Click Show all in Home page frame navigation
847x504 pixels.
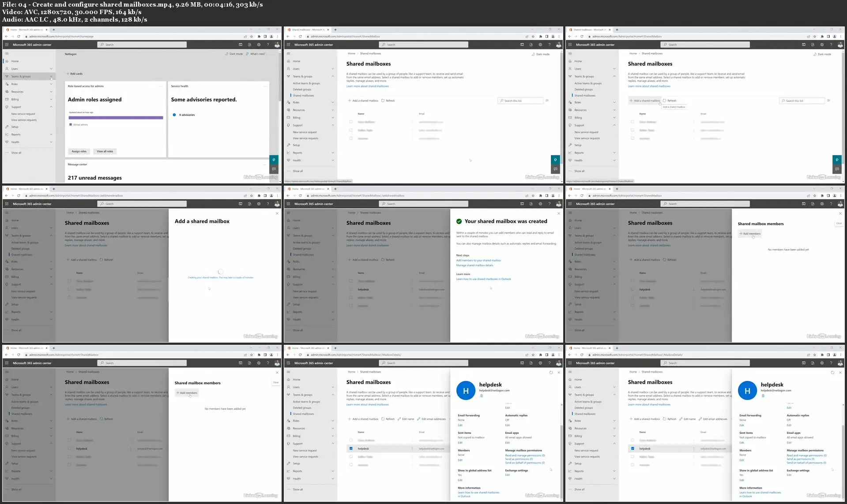(x=16, y=153)
